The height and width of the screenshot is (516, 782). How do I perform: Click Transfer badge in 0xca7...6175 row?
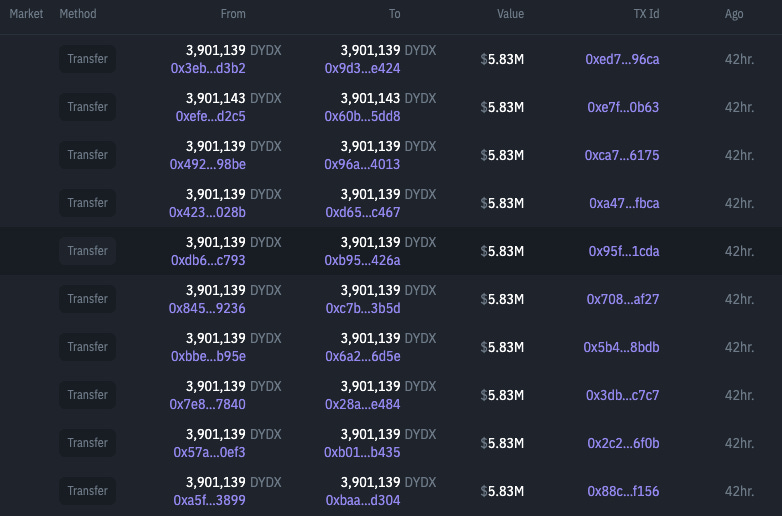[88, 155]
